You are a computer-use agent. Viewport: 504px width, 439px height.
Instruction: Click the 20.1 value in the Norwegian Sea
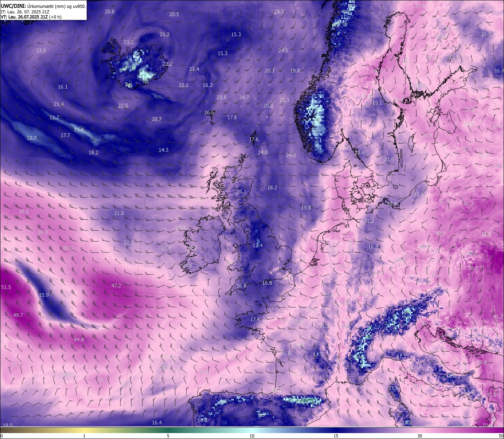click(x=270, y=70)
